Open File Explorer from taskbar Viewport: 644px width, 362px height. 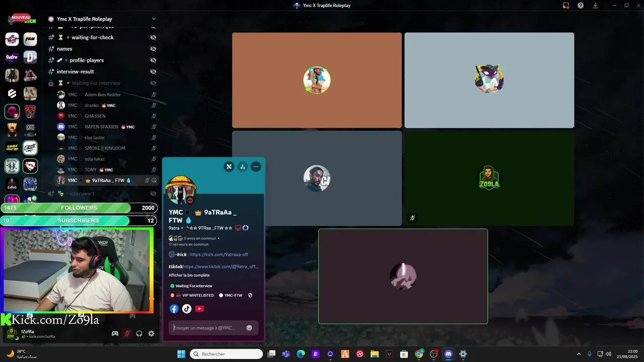[374, 354]
